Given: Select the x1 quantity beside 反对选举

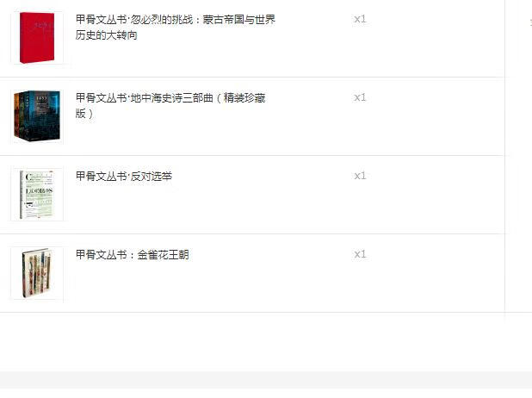Looking at the screenshot, I should coord(360,176).
